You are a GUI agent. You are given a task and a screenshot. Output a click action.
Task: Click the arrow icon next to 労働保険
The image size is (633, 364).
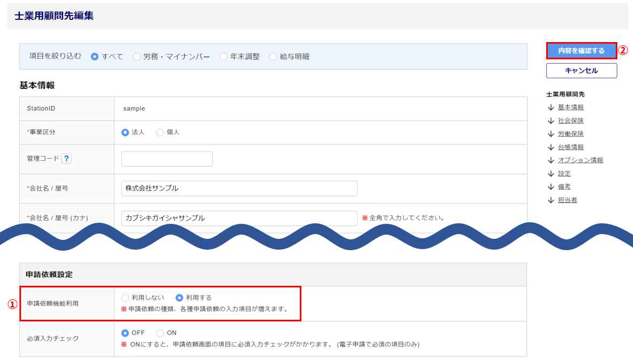tap(551, 134)
